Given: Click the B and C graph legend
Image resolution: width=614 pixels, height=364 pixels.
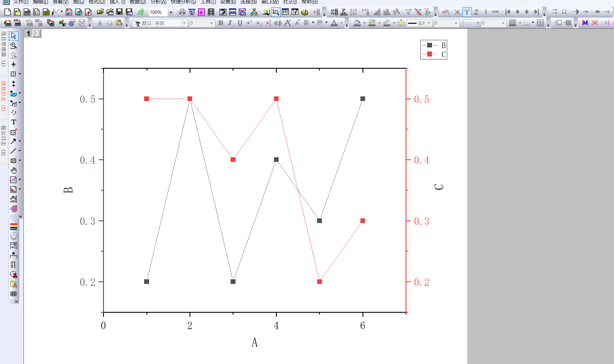Looking at the screenshot, I should pyautogui.click(x=433, y=50).
